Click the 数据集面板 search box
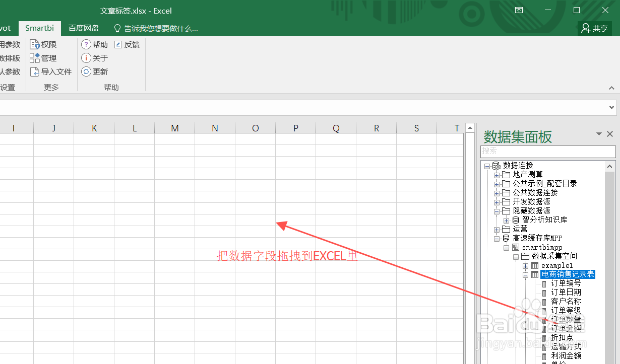620x364 pixels. tap(548, 151)
